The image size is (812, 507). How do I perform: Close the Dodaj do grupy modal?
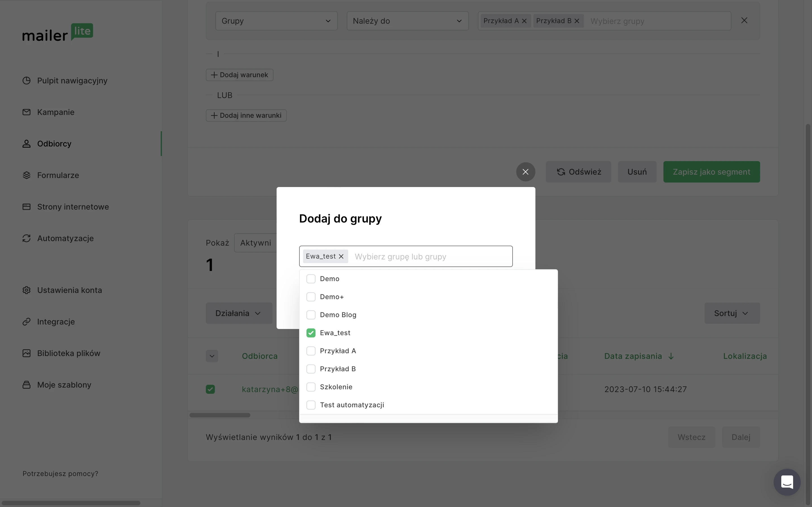[x=526, y=172]
